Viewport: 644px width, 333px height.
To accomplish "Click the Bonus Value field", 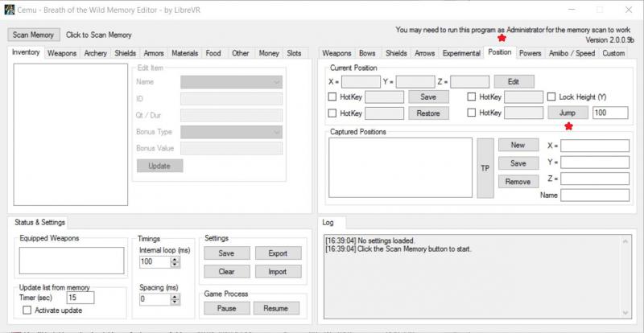I will (232, 148).
